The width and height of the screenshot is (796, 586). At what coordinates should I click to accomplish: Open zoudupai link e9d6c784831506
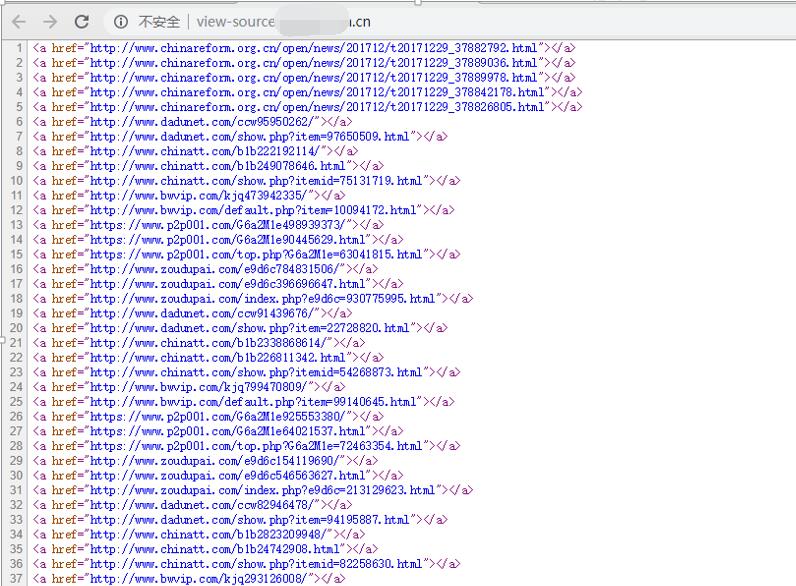pos(215,269)
